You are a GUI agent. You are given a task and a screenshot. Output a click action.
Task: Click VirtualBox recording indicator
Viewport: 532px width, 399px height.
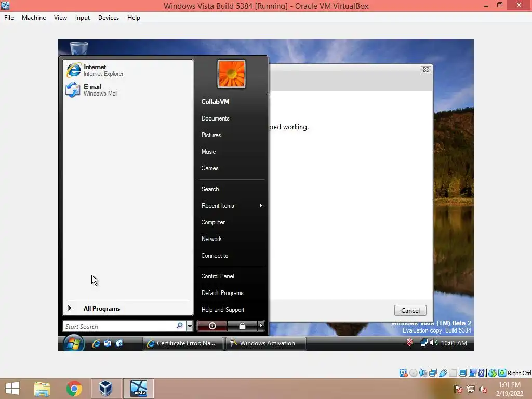[x=472, y=373]
